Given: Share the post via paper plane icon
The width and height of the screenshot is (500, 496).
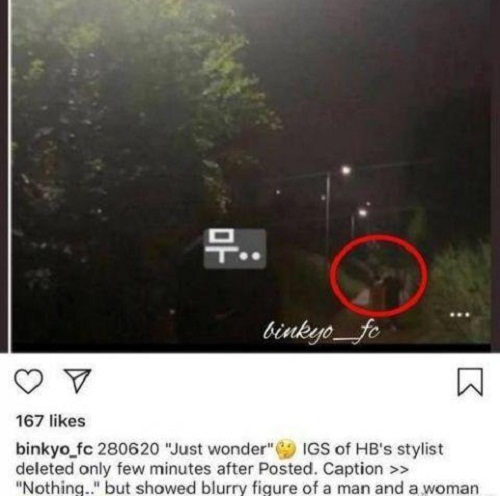Looking at the screenshot, I should point(78,381).
